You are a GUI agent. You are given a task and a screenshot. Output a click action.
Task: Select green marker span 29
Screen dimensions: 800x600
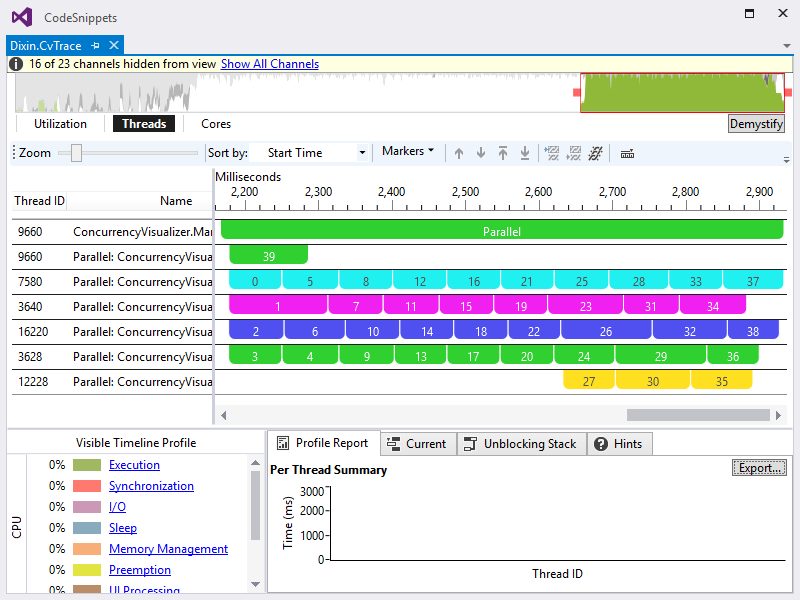[661, 356]
